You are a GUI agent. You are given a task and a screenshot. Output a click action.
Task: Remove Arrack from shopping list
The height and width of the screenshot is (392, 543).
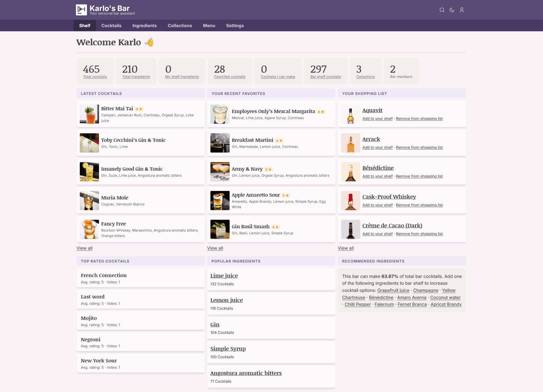[x=419, y=147]
